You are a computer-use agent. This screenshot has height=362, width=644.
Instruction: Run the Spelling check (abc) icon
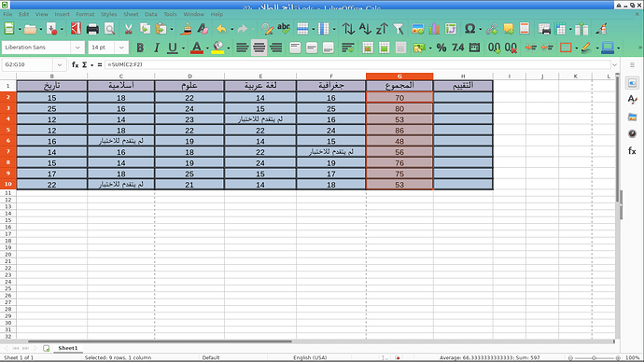point(284,29)
